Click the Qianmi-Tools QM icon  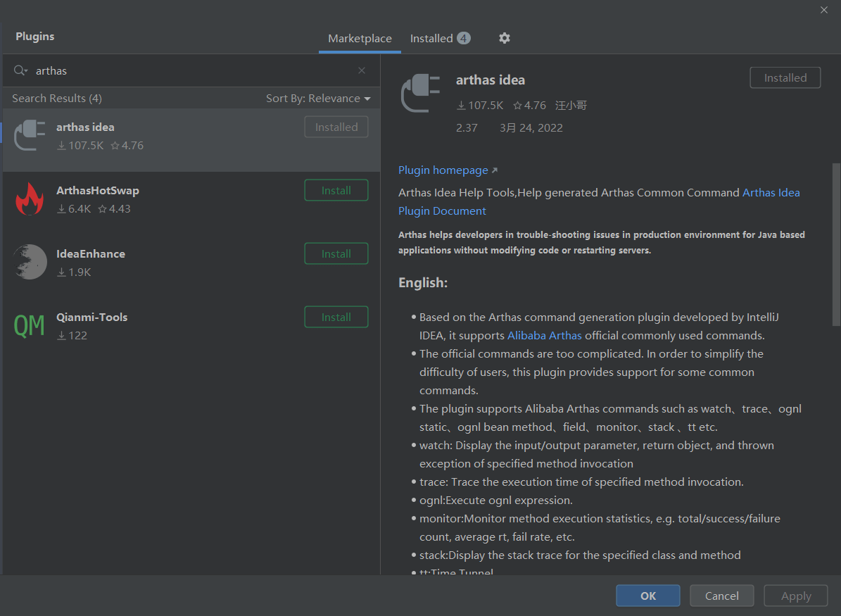(x=30, y=326)
